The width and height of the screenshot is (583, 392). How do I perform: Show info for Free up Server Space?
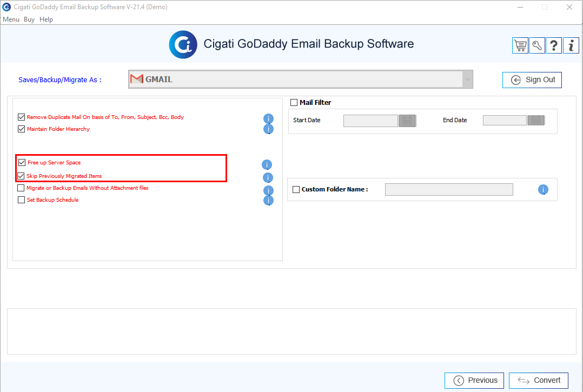(267, 164)
